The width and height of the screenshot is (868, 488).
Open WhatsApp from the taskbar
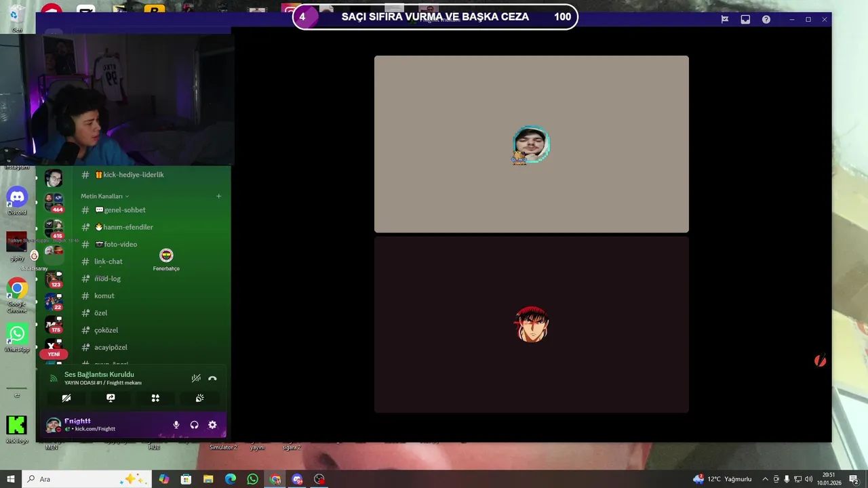(x=253, y=479)
